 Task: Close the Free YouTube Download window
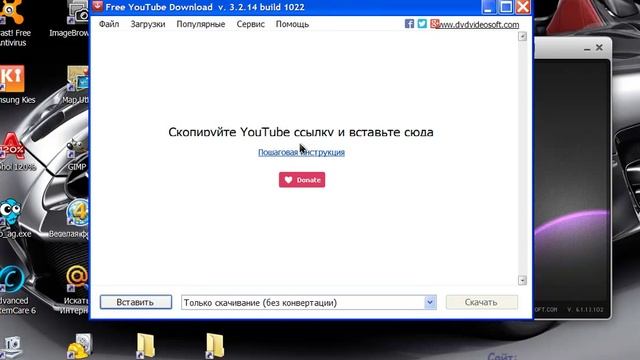523,7
